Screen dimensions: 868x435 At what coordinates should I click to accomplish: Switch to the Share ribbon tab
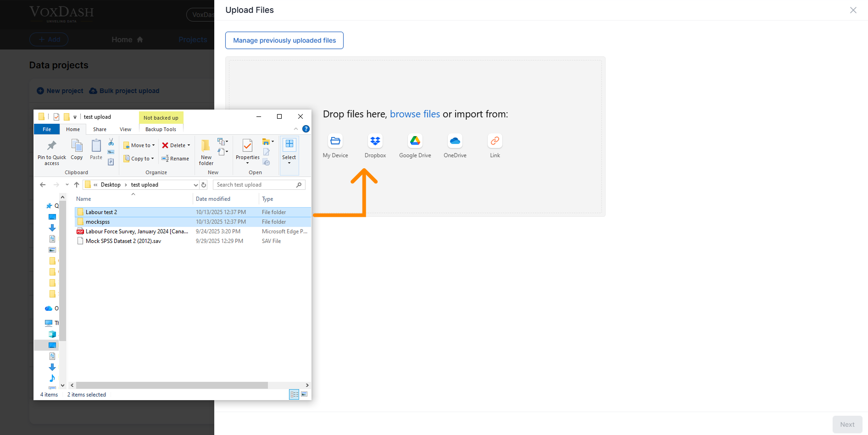coord(100,129)
